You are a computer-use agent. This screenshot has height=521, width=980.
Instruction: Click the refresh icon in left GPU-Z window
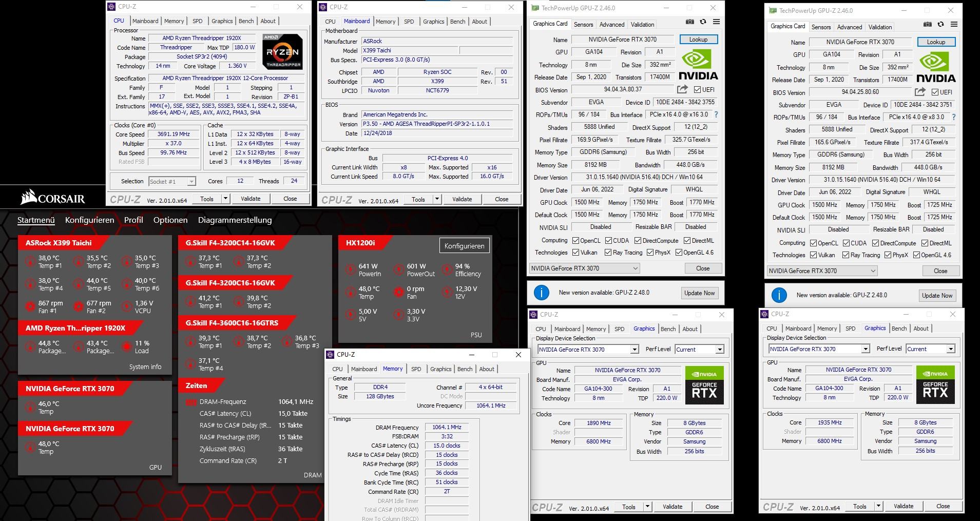click(703, 22)
